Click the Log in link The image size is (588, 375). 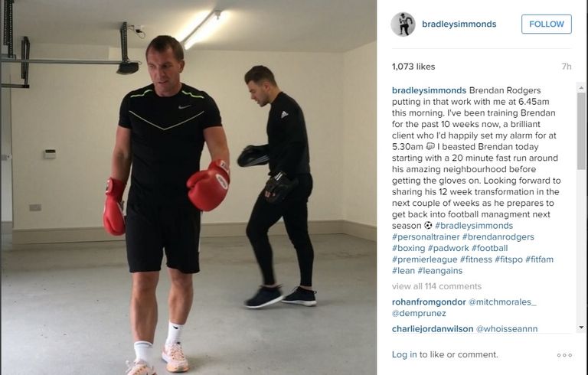coord(404,354)
